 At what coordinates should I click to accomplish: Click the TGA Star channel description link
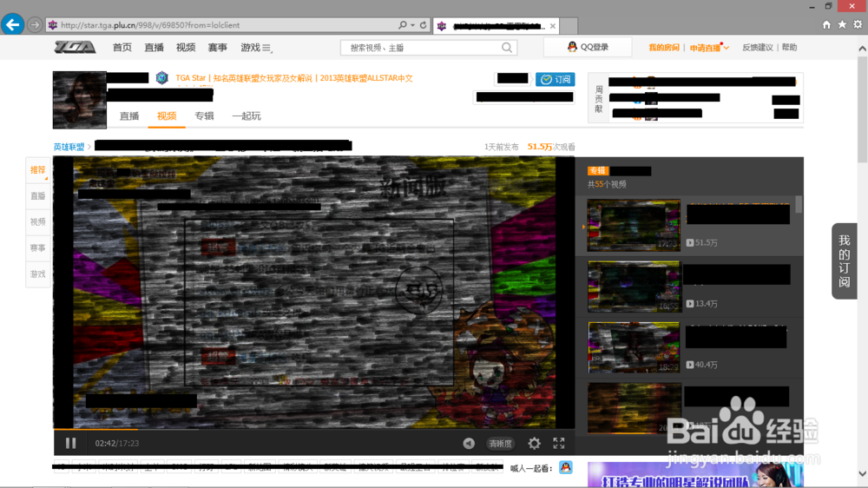[294, 78]
